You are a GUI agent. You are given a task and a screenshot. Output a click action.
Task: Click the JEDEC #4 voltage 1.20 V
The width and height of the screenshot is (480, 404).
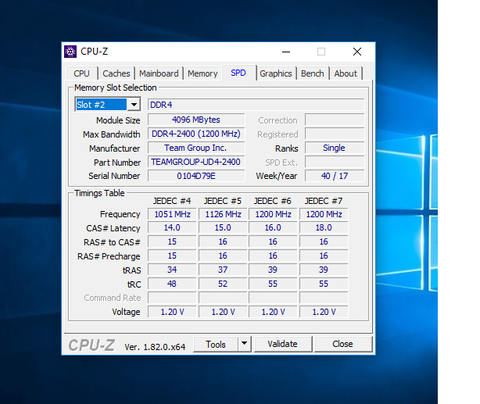point(172,312)
